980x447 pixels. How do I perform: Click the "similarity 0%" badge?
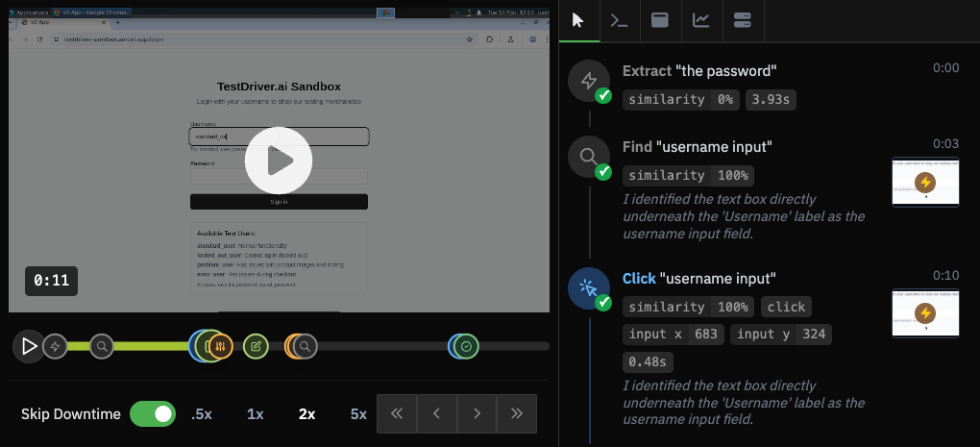(681, 100)
